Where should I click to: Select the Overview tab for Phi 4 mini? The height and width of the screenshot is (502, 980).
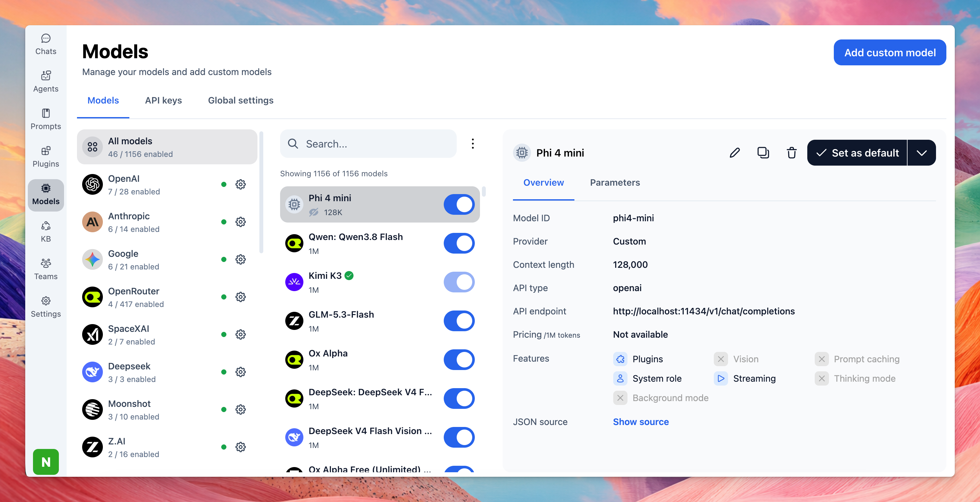[544, 183]
